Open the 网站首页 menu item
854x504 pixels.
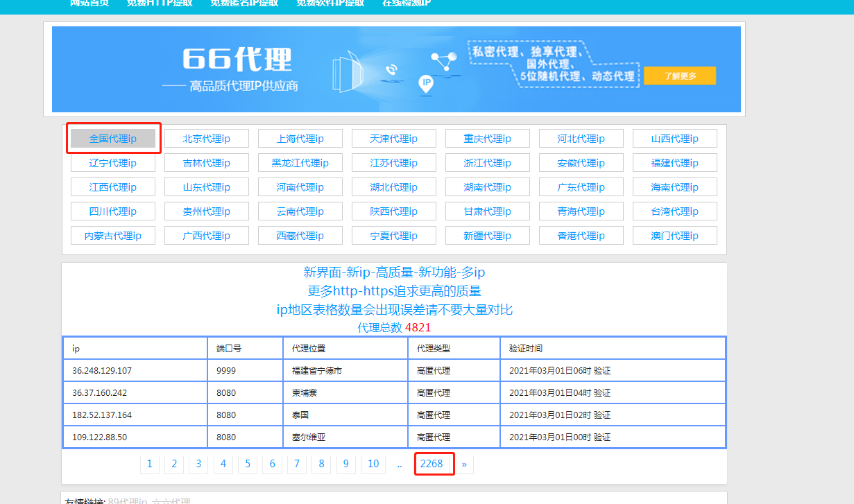click(89, 4)
